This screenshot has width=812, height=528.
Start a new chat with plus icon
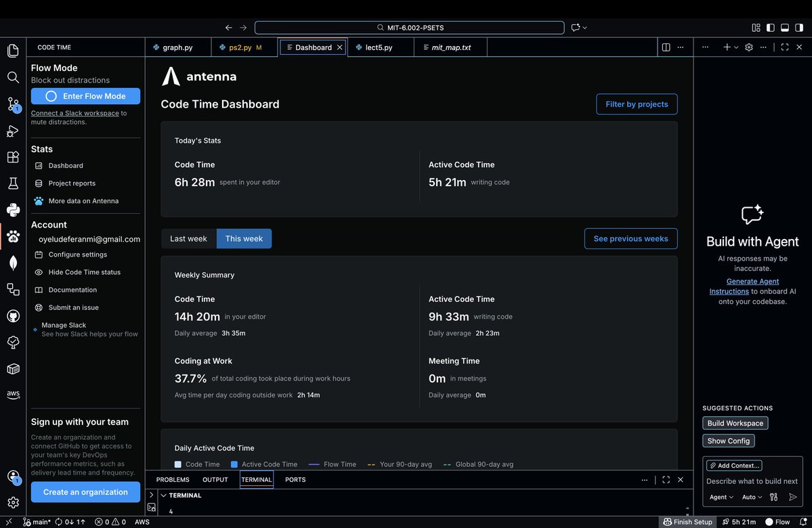727,47
